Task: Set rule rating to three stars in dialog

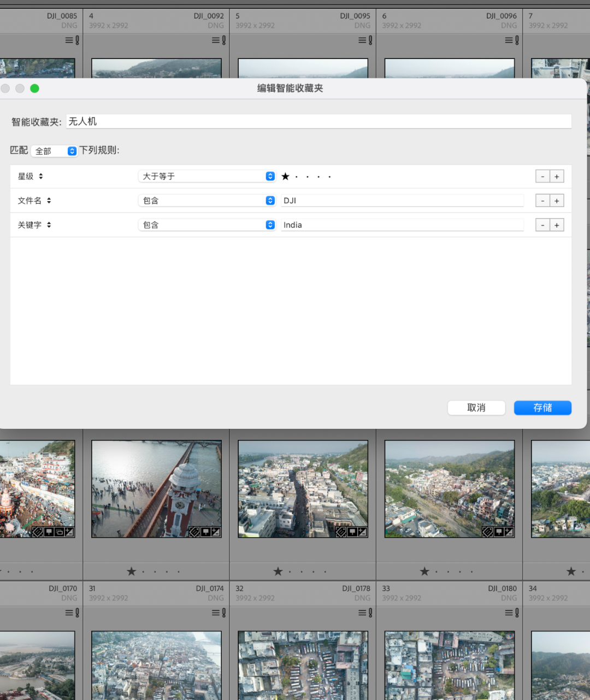Action: 308,177
